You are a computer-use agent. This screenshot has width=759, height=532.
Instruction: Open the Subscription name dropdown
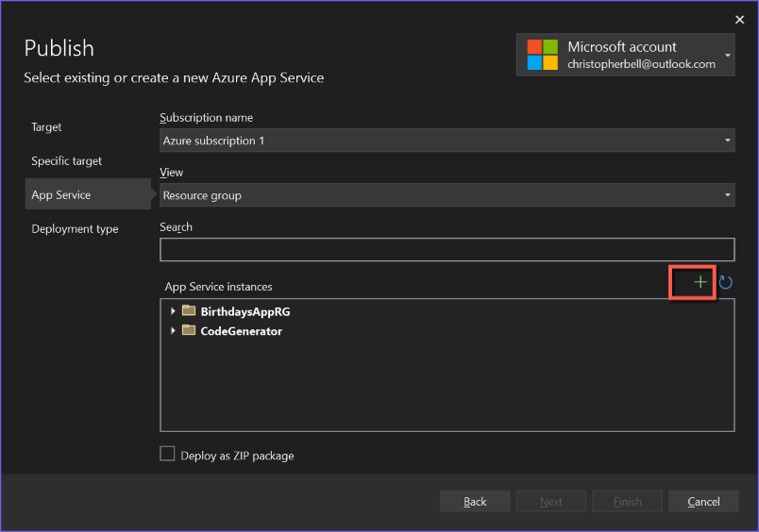click(447, 141)
